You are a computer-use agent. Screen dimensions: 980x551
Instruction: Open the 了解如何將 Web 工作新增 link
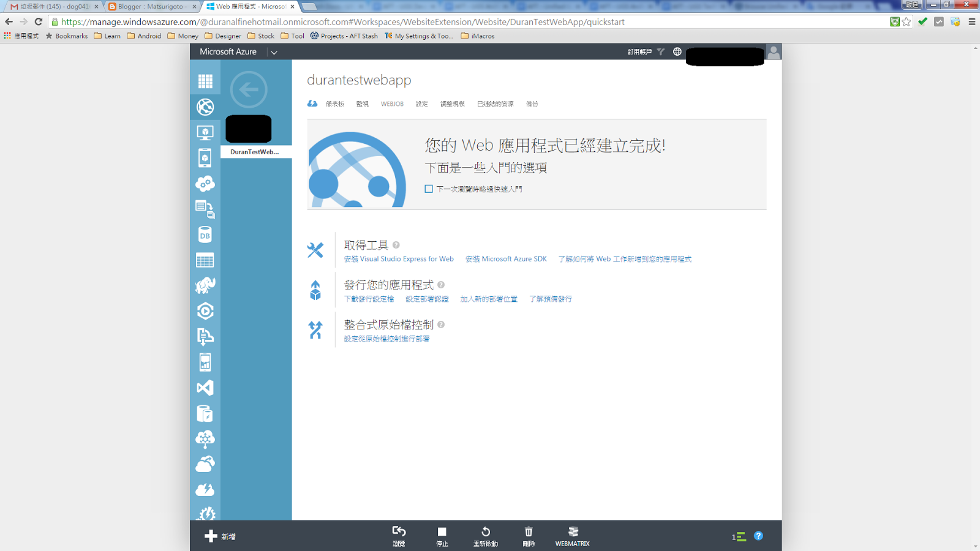[x=625, y=259]
